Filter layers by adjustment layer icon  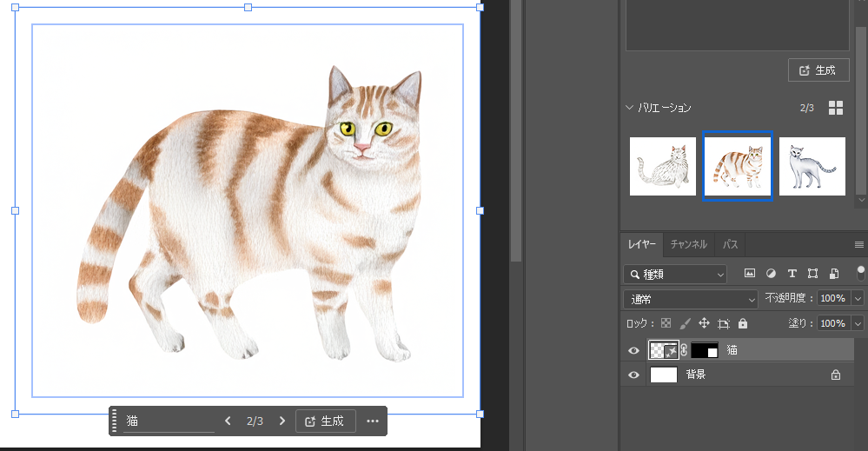click(x=770, y=274)
